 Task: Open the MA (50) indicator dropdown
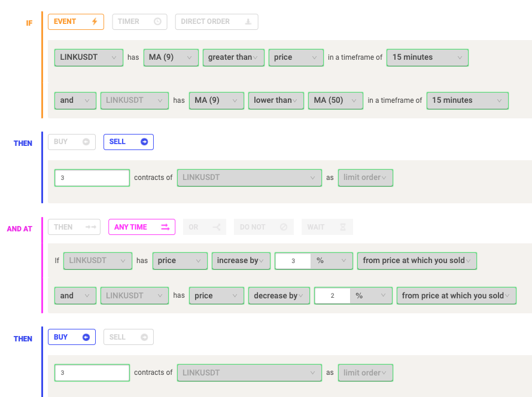pyautogui.click(x=336, y=100)
